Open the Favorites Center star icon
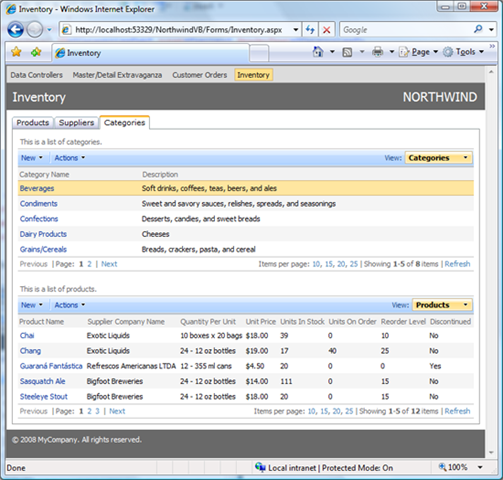The width and height of the screenshot is (503, 480). 16,52
